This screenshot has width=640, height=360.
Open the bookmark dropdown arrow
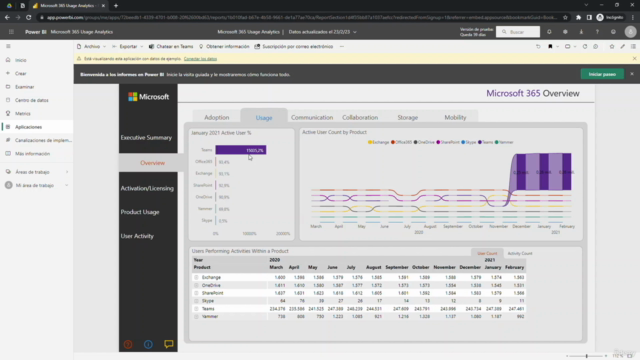(558, 47)
